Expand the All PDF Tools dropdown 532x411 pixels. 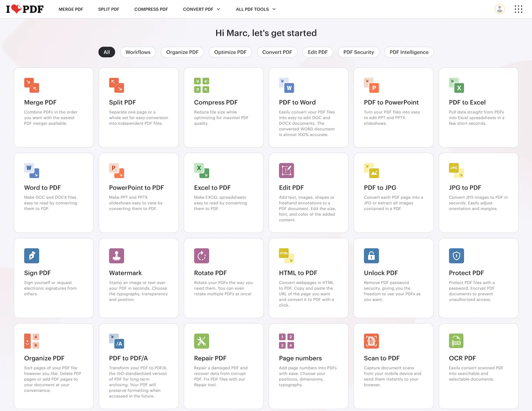(x=256, y=9)
